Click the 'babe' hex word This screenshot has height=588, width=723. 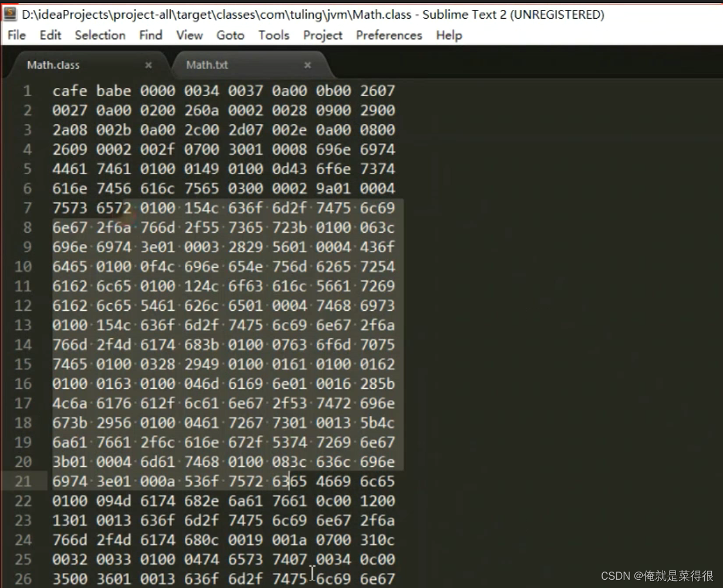point(114,91)
